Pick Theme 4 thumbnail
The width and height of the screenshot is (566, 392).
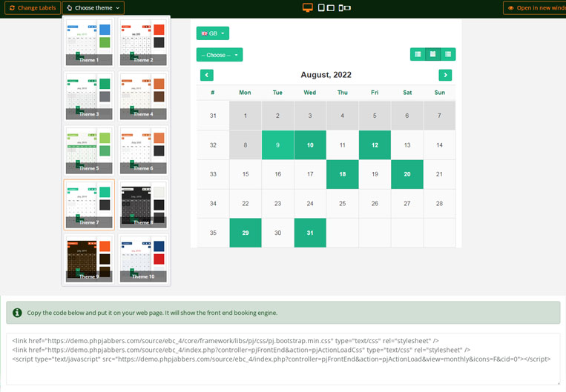pyautogui.click(x=143, y=96)
